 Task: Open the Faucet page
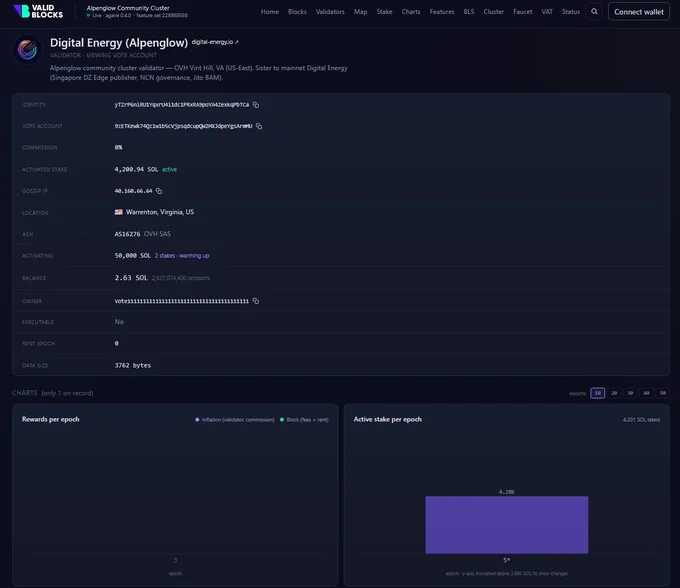pyautogui.click(x=523, y=12)
